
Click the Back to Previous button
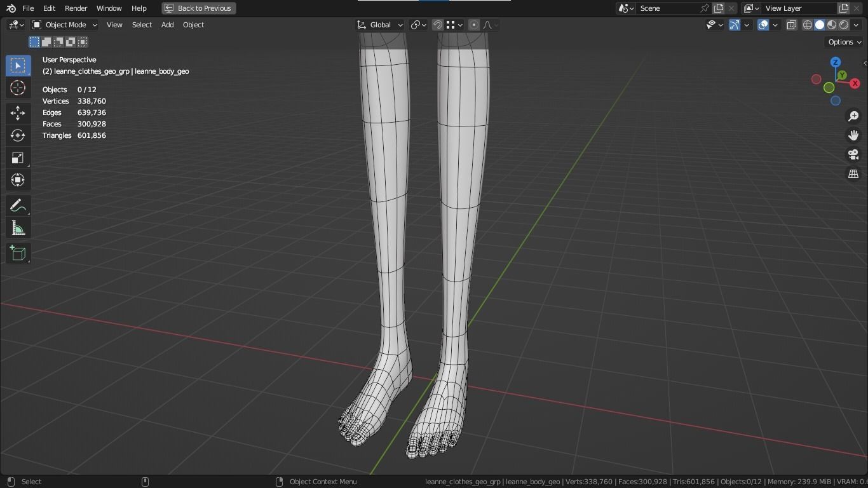pos(199,8)
